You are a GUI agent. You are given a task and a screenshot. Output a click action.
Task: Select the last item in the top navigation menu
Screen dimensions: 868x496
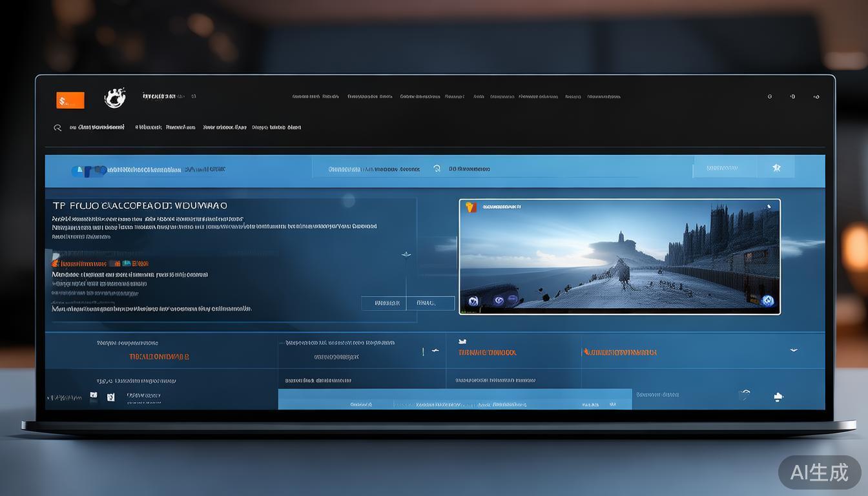tap(603, 97)
